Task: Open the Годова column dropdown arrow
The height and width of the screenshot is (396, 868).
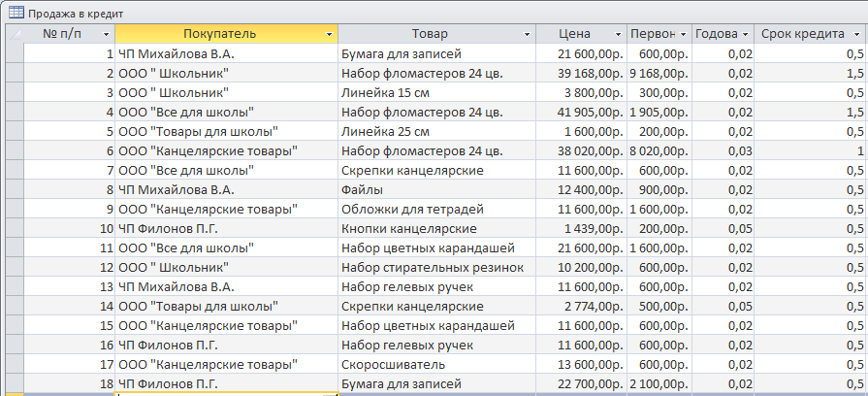Action: (746, 34)
